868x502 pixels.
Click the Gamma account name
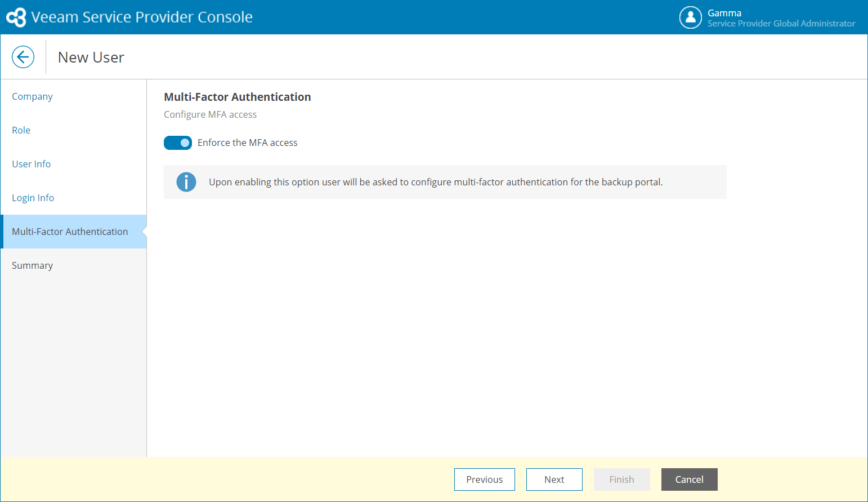724,13
